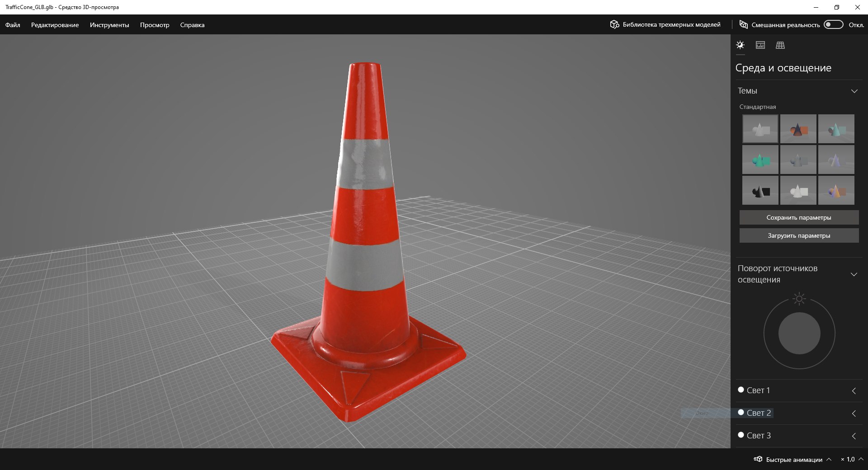
Task: Click Загрузить параметры button
Action: click(x=799, y=235)
